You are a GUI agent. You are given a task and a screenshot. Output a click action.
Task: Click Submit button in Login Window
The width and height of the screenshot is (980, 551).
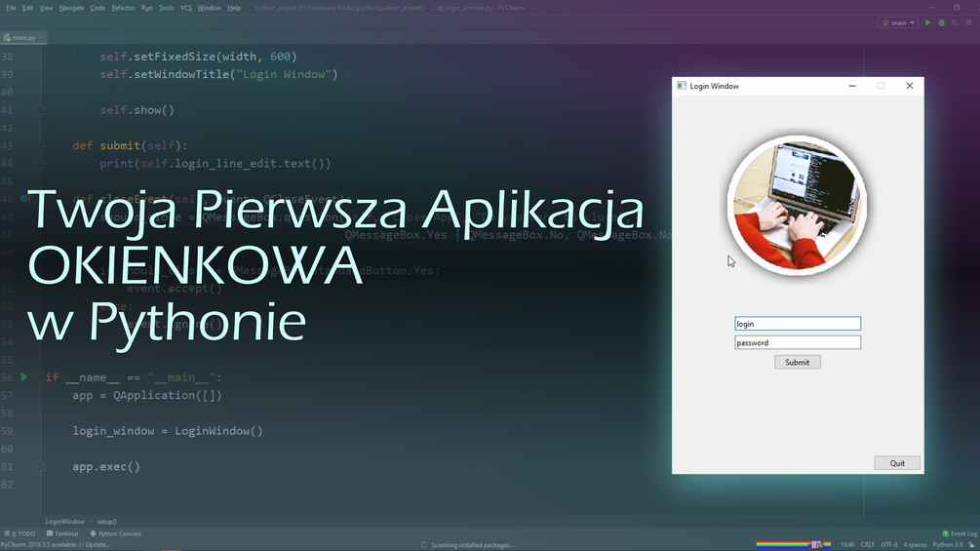coord(798,363)
